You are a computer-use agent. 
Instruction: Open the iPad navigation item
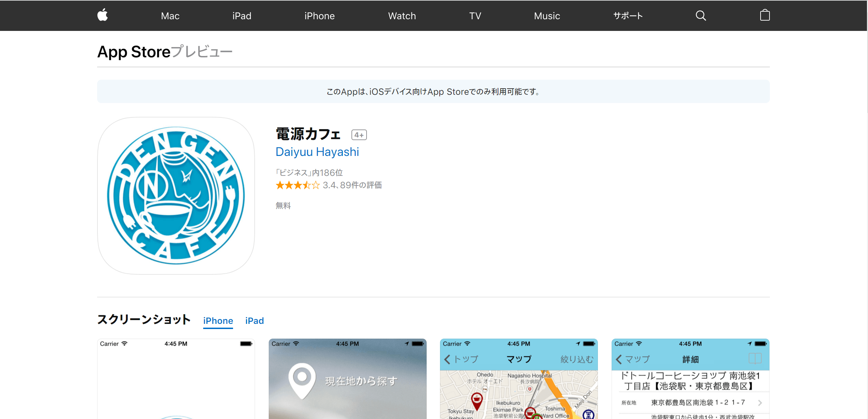[x=242, y=16]
